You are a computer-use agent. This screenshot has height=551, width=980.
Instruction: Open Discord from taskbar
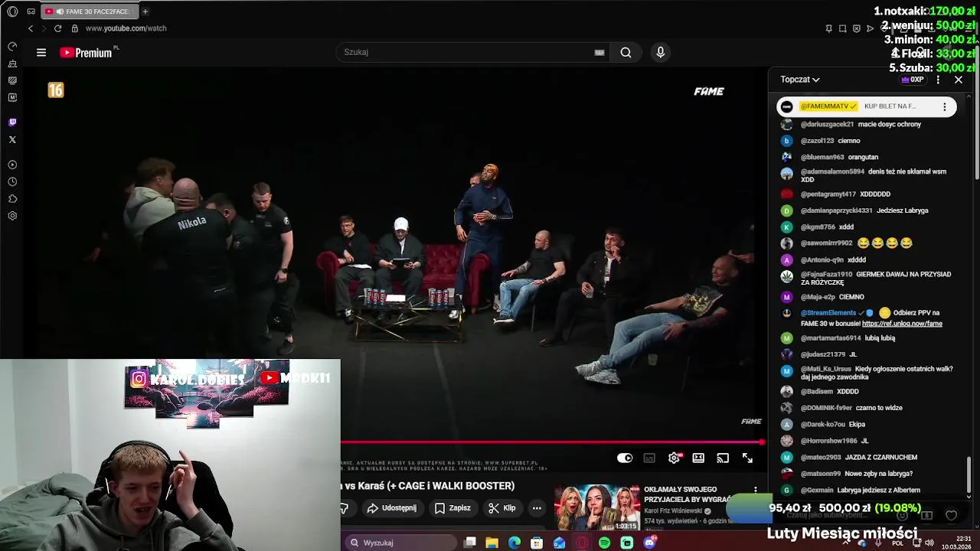[x=650, y=543]
